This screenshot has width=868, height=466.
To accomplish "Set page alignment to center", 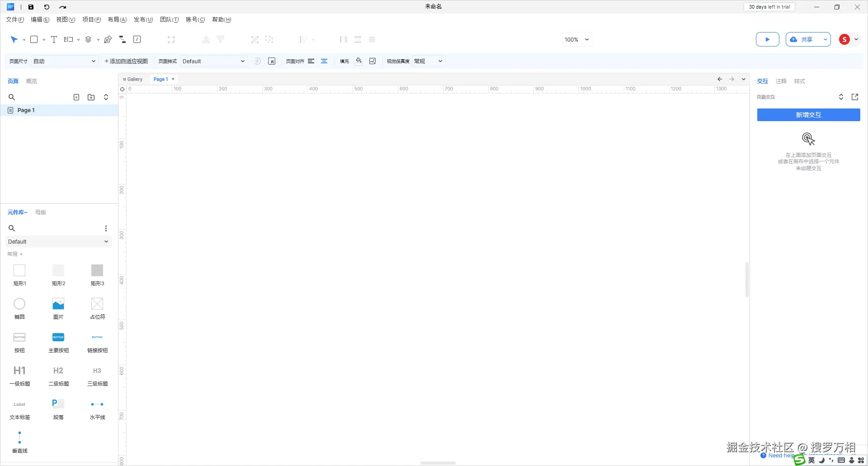I will coord(324,61).
